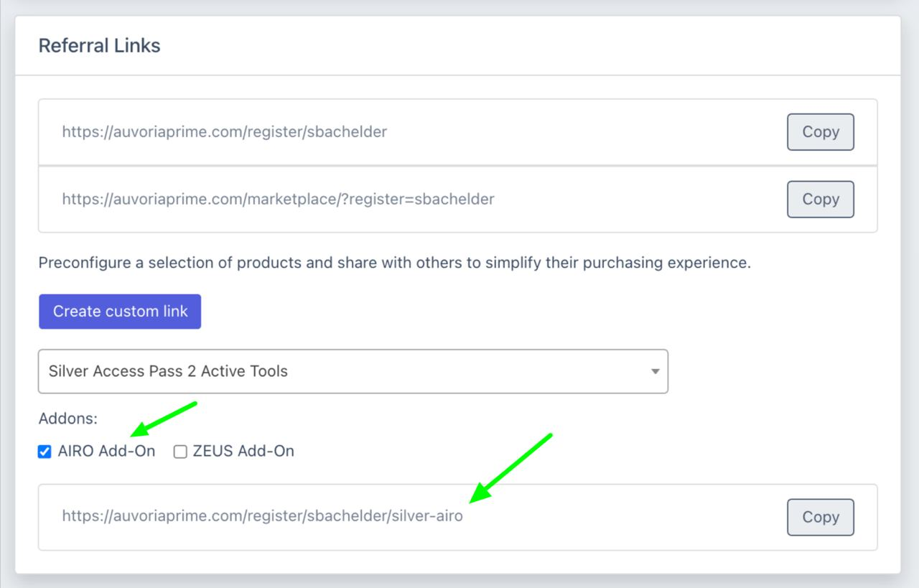Viewport: 919px width, 588px height.
Task: Click the green arrow pointing at silver-airo link
Action: click(x=511, y=468)
